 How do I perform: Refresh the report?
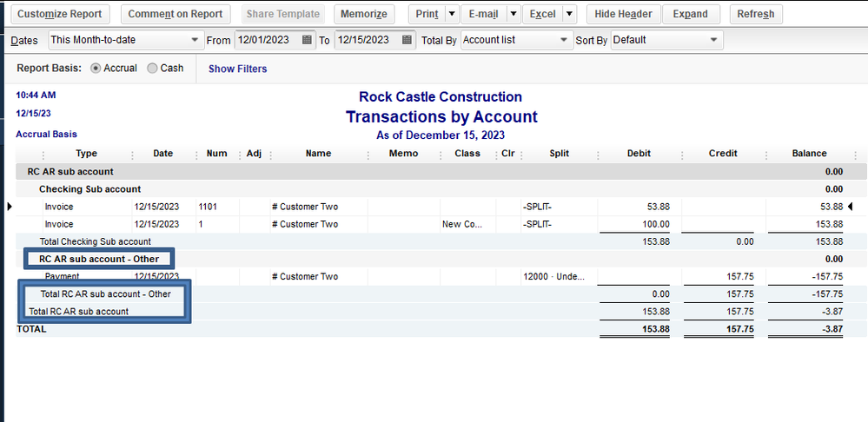(755, 14)
